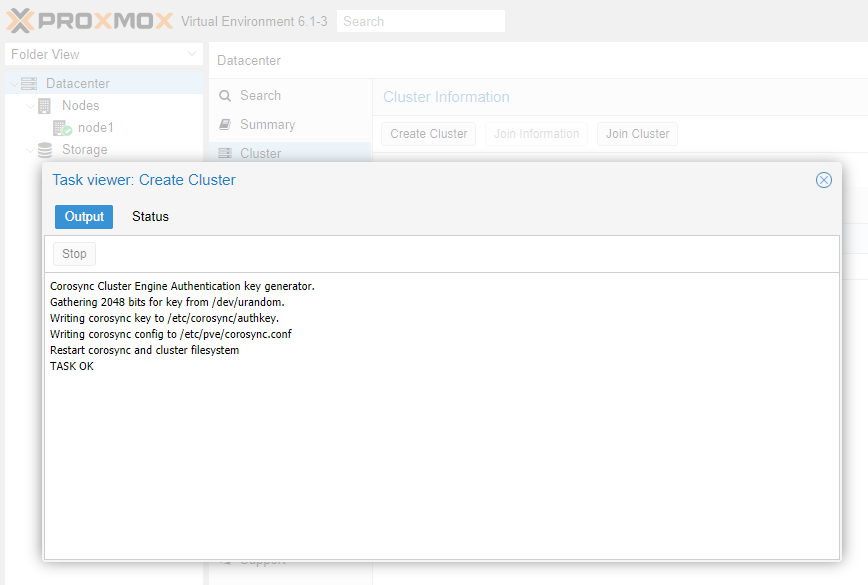Select the node1 server icon in the tree
Image resolution: width=868 pixels, height=585 pixels.
pos(62,128)
